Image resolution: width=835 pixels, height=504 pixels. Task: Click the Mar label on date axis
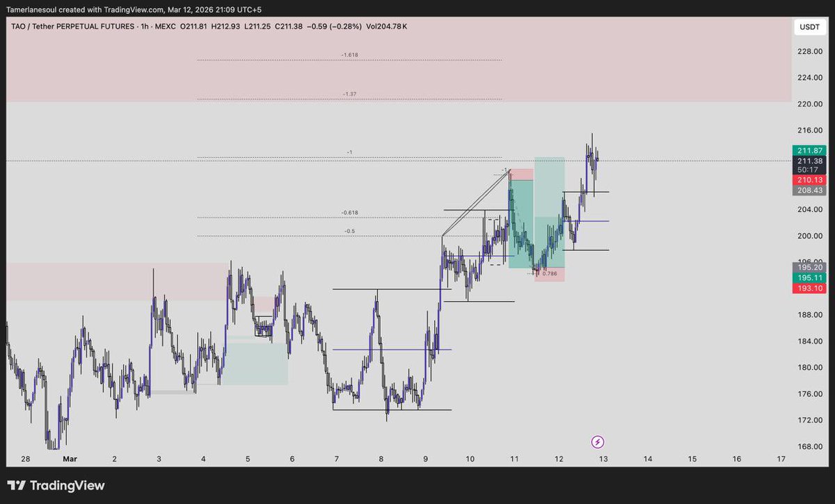tap(70, 459)
